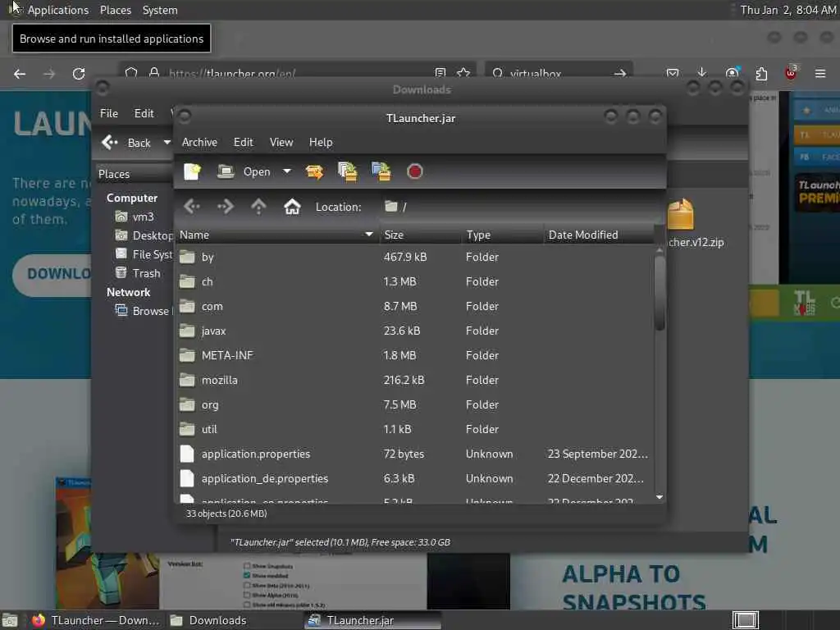
Task: Click the Extract files toolbar icon
Action: pos(314,171)
